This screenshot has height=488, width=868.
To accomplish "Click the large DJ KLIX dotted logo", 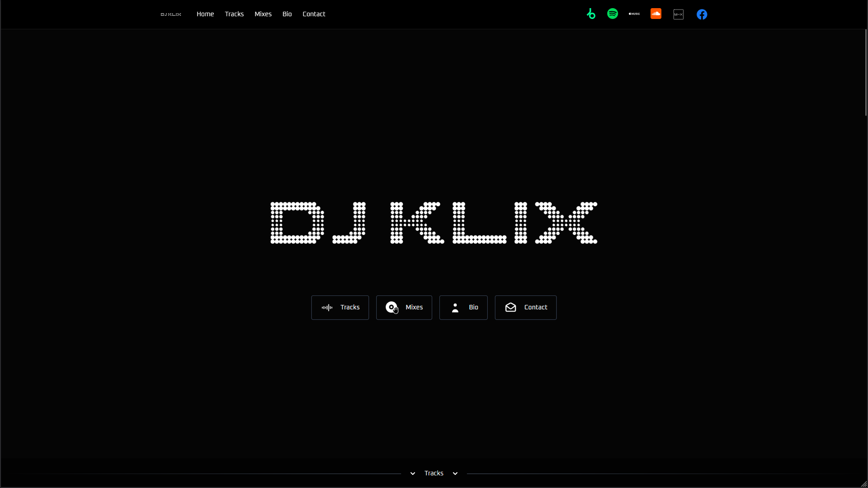I will (434, 223).
